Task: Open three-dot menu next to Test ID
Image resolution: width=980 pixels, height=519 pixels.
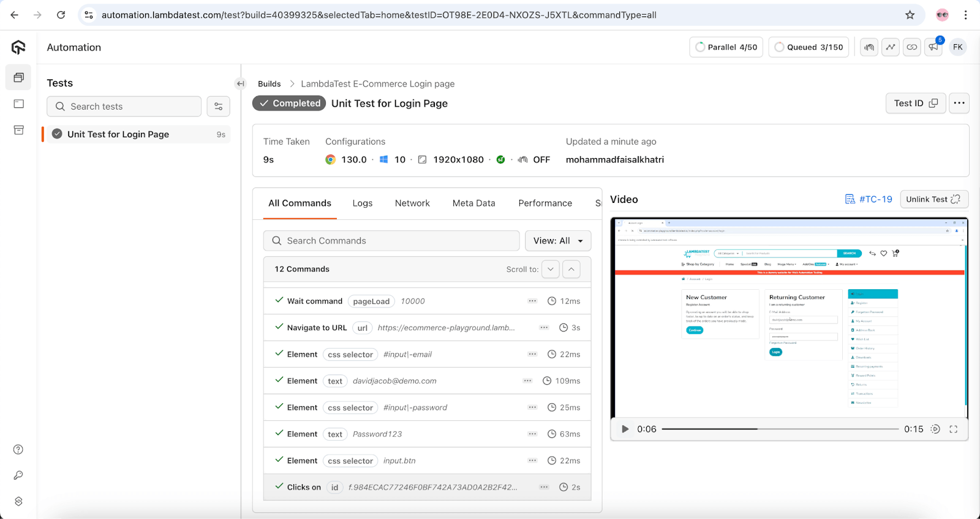Action: 959,103
